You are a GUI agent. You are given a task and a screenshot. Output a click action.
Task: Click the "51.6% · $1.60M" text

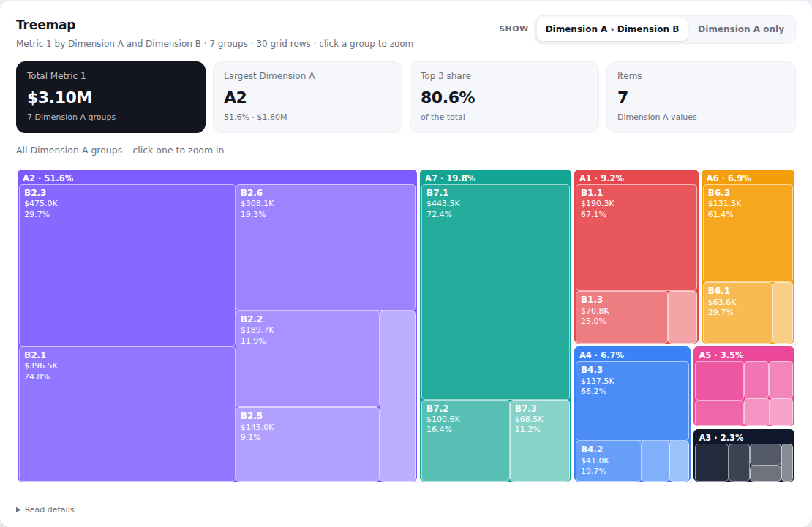point(255,117)
